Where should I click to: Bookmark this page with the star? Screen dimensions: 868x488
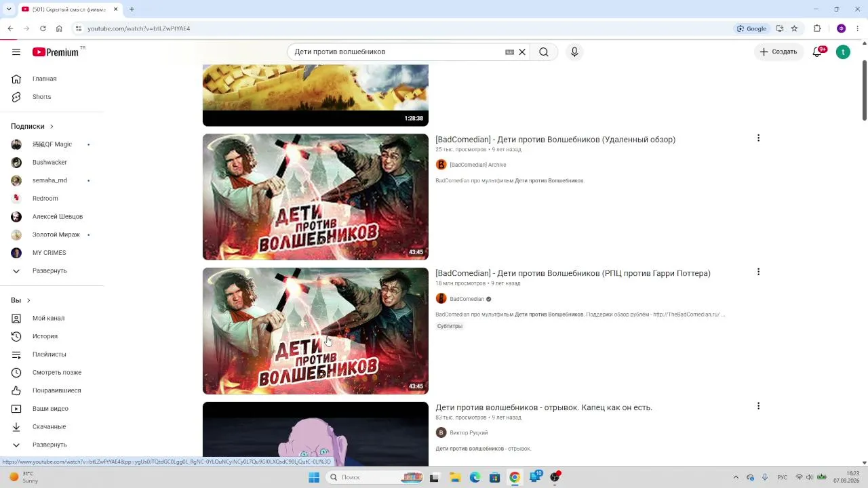pyautogui.click(x=794, y=28)
